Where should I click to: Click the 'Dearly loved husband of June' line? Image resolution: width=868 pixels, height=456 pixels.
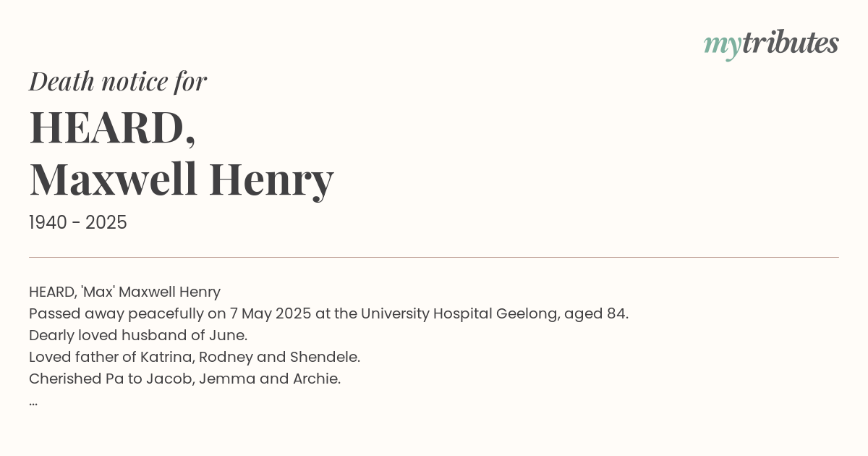coord(138,335)
